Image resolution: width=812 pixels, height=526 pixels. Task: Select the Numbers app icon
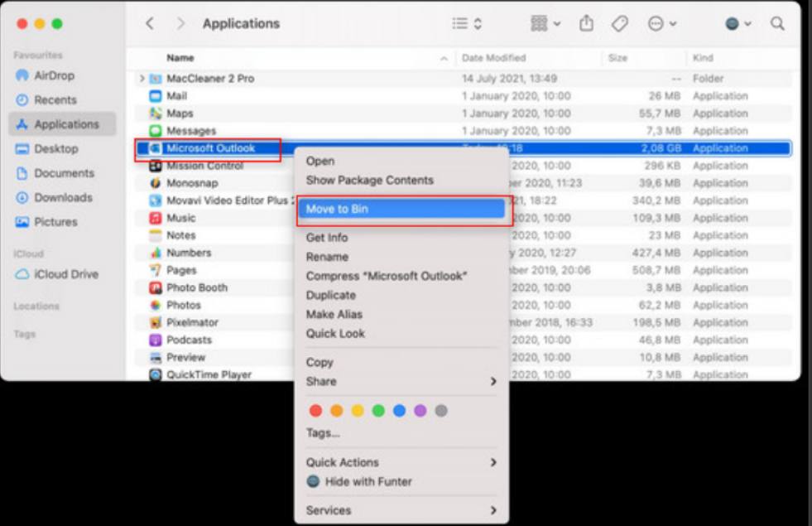(x=156, y=253)
